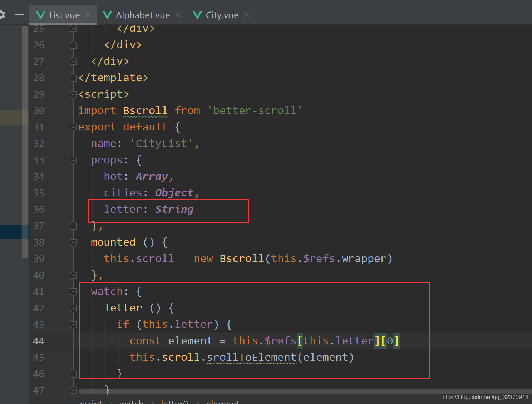This screenshot has height=404, width=532.
Task: Click the 'String' type on letter prop
Action: click(x=174, y=209)
